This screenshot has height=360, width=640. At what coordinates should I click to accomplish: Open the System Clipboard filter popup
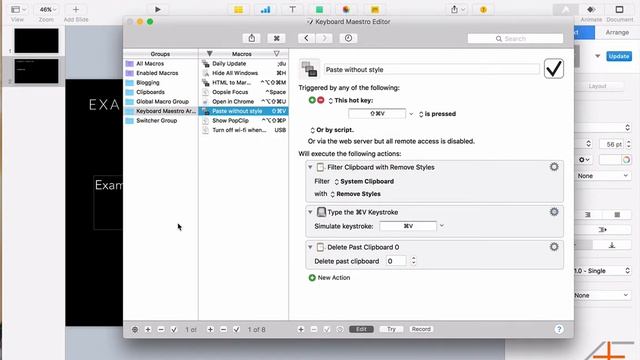(364, 182)
